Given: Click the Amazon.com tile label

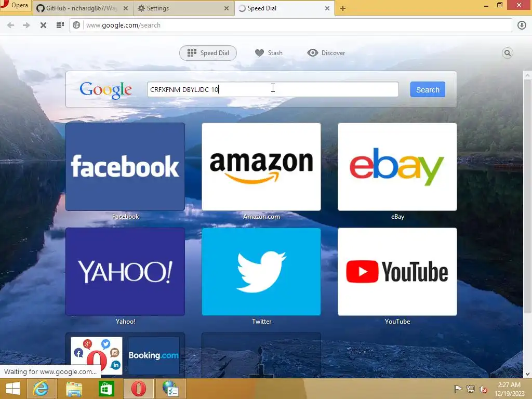Looking at the screenshot, I should (262, 217).
